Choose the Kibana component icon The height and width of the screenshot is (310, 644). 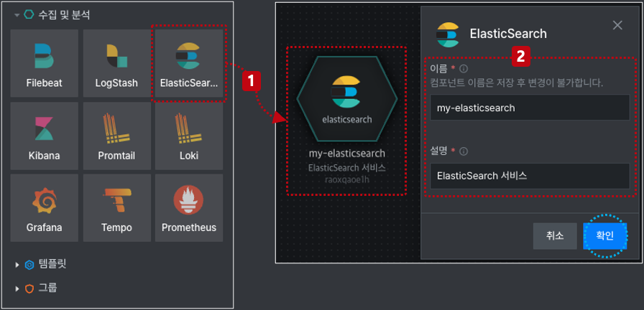[45, 136]
